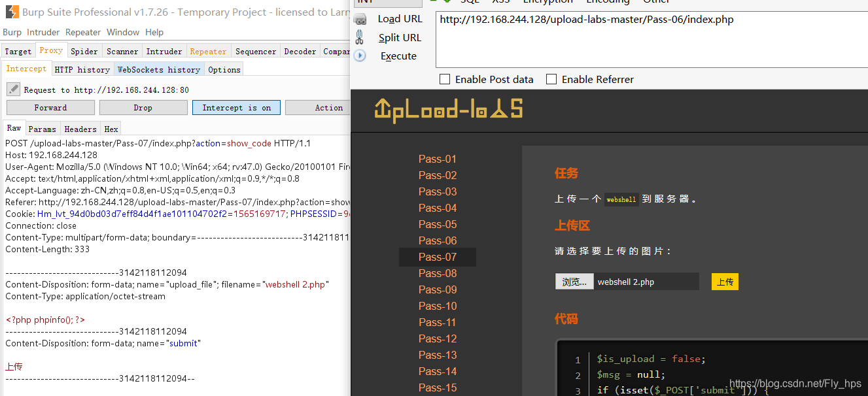Click the <?php phpinfo(); ?> payload line
868x396 pixels.
45,320
